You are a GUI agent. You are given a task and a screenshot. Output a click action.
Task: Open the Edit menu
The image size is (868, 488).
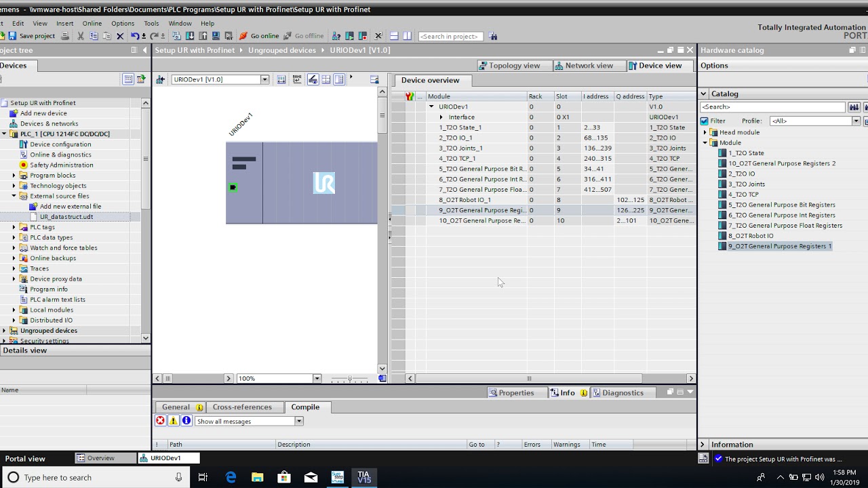point(18,23)
